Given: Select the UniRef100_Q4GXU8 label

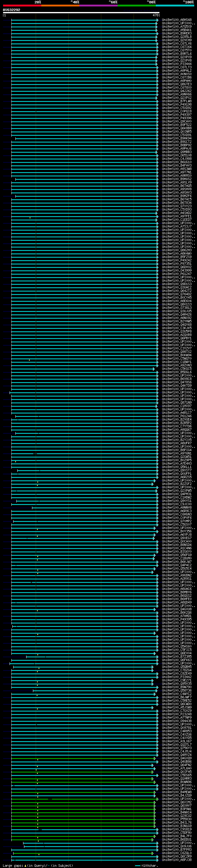Looking at the screenshot, I should [x=176, y=609].
